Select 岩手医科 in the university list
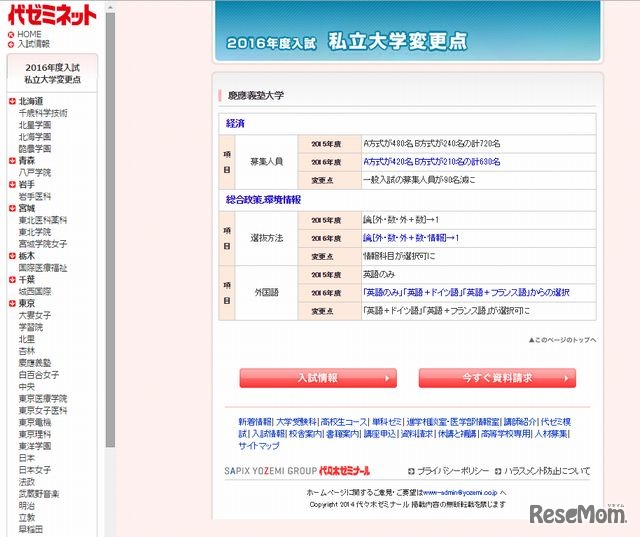640x537 pixels. (35, 196)
